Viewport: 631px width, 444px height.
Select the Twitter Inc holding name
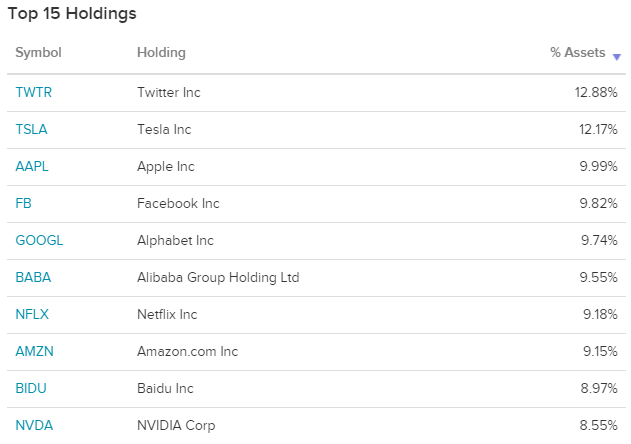point(169,92)
